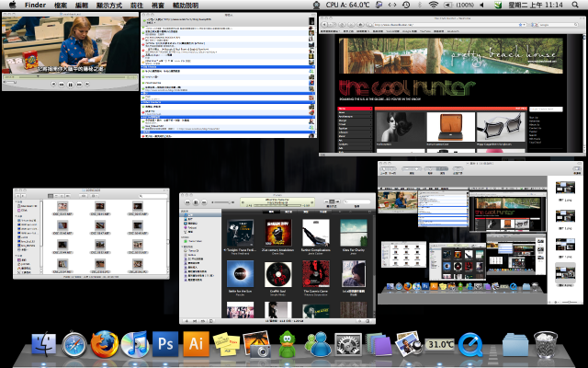The width and height of the screenshot is (588, 368).
Task: Open the Apple menu
Action: click(12, 6)
